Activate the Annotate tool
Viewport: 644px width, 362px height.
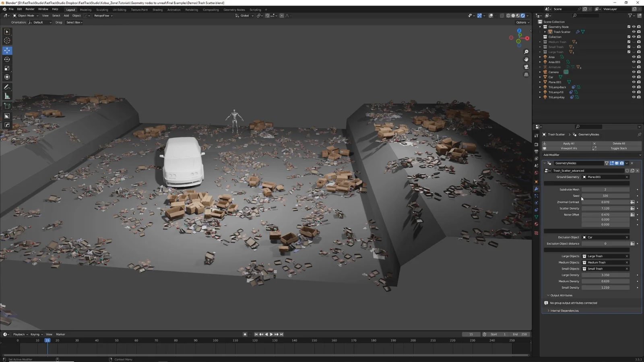7,87
